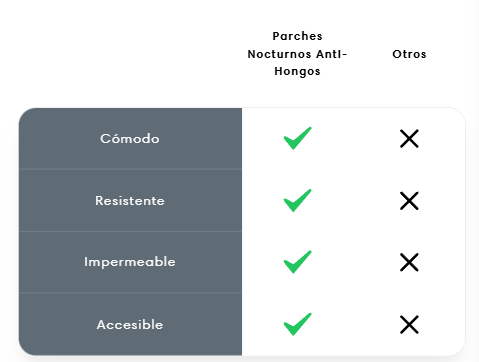
Task: Select the Cómodo feature label
Action: [x=130, y=138]
